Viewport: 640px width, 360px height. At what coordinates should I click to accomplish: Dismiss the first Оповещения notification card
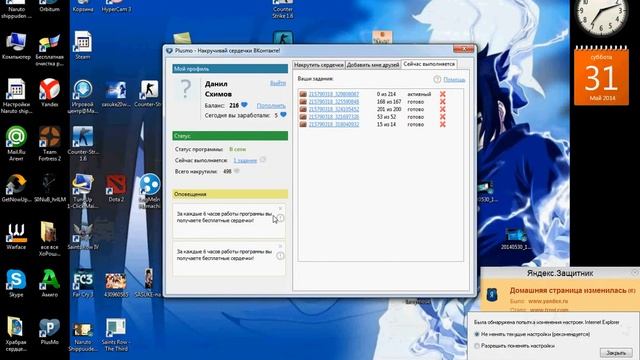click(280, 209)
